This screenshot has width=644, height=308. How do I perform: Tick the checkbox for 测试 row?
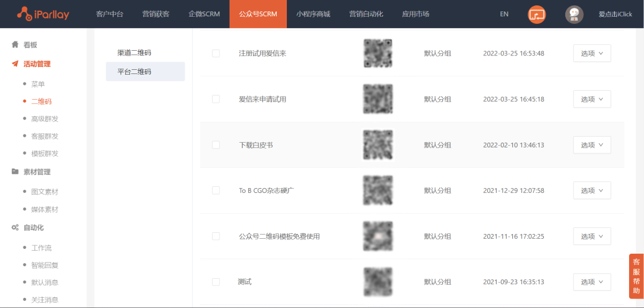[216, 282]
